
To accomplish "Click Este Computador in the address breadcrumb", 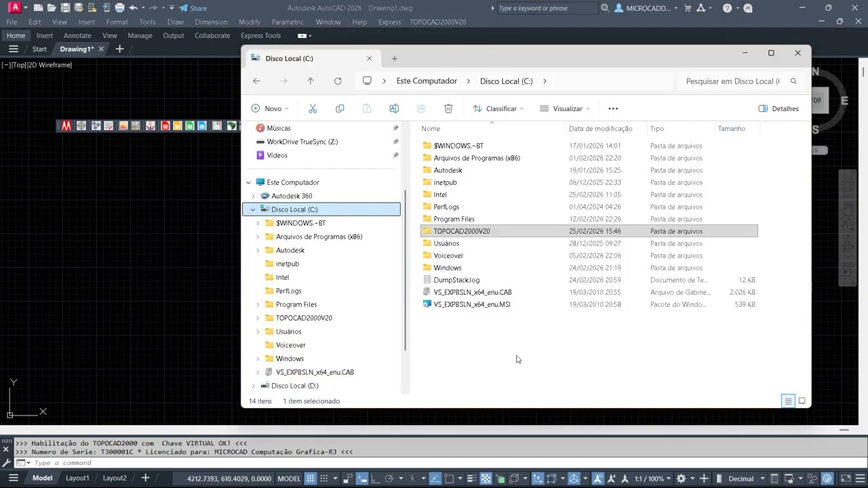I will click(427, 81).
